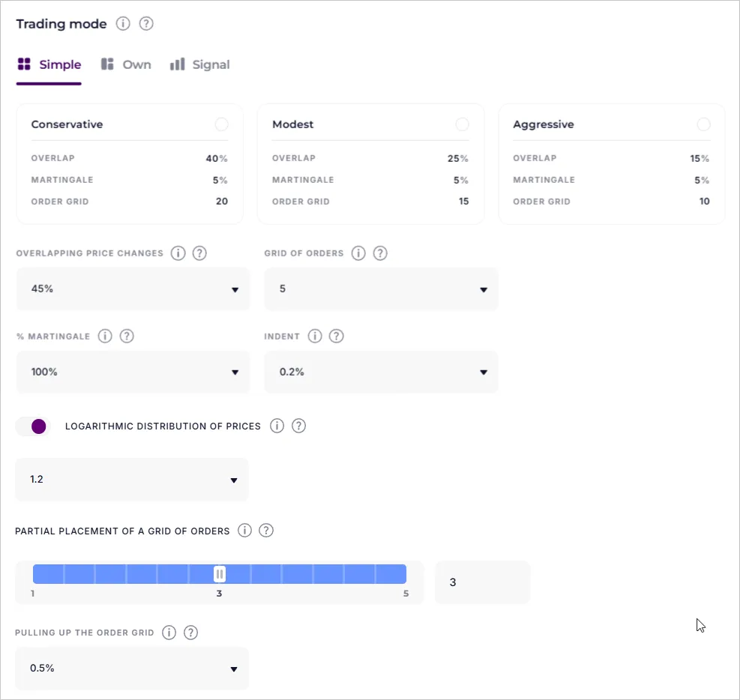
Task: Click help icon for Grid of Orders
Action: pos(380,253)
